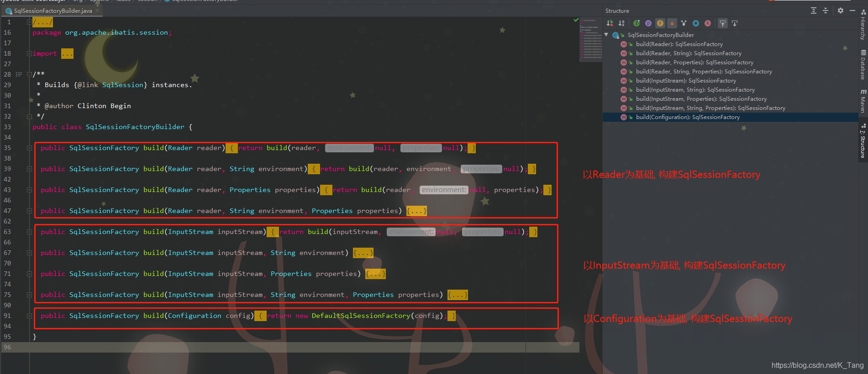This screenshot has width=868, height=374.
Task: Toggle Show Properties purple p icon
Action: click(648, 23)
